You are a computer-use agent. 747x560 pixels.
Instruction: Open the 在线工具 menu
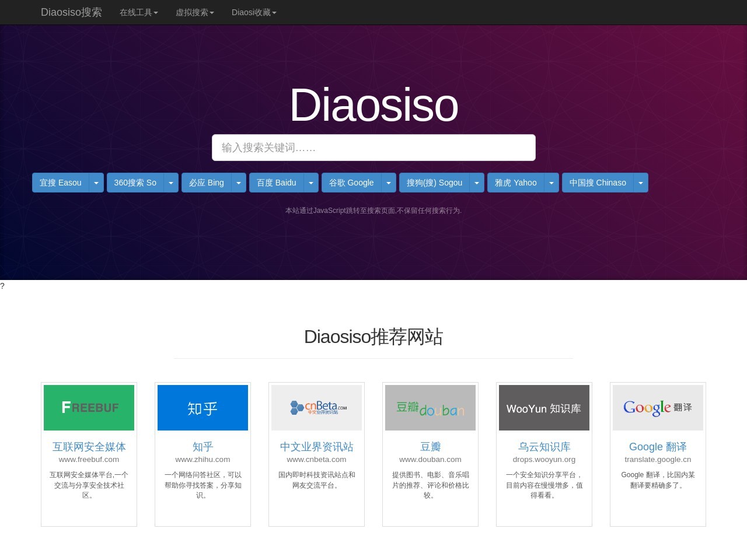click(139, 12)
